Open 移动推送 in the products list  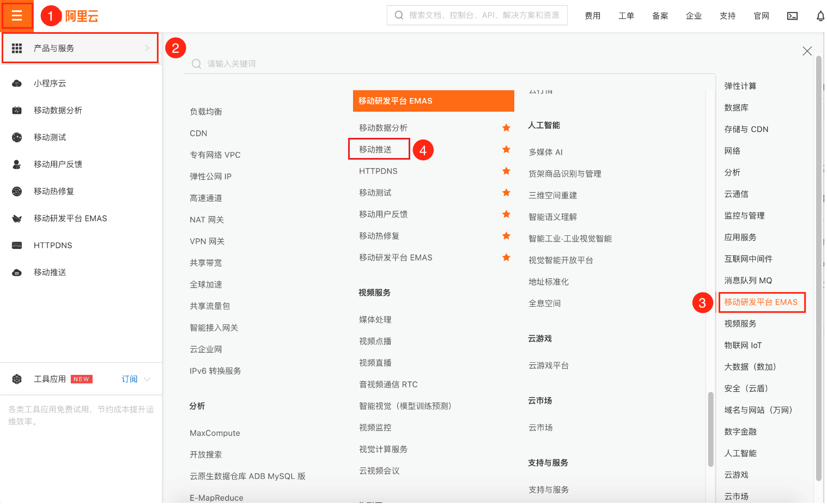[x=375, y=149]
